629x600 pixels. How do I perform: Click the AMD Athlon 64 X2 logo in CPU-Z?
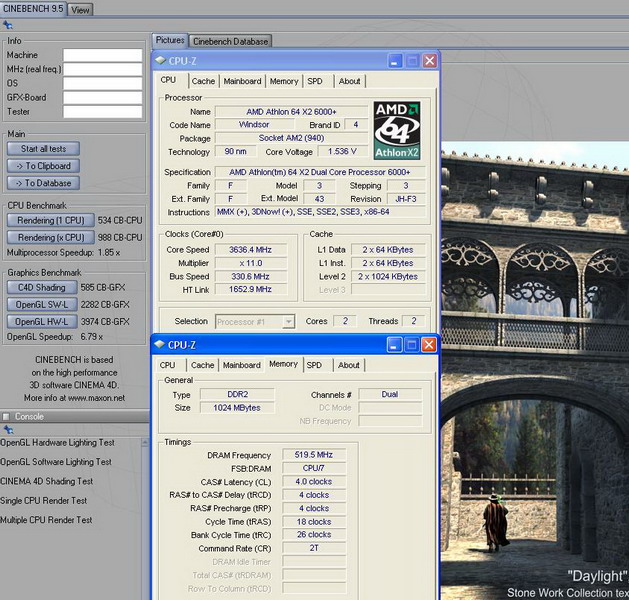tap(397, 131)
